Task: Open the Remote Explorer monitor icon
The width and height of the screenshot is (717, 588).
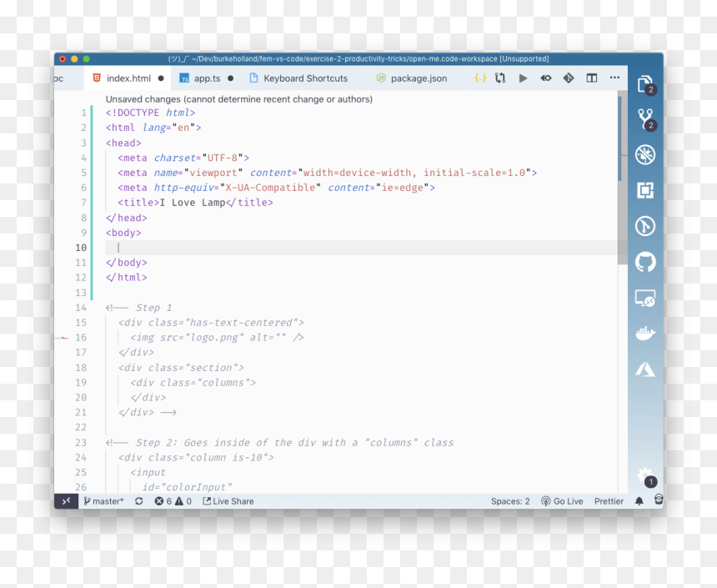Action: click(645, 299)
